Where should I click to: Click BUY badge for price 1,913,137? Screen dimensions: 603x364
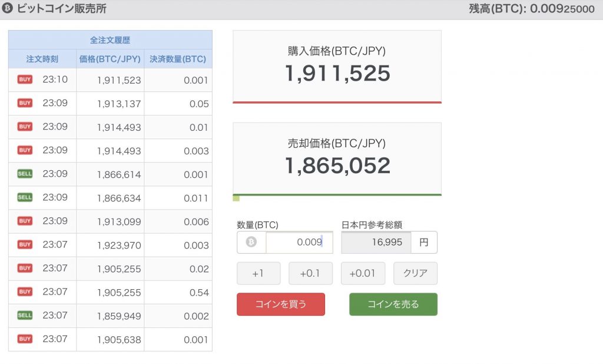(x=25, y=102)
